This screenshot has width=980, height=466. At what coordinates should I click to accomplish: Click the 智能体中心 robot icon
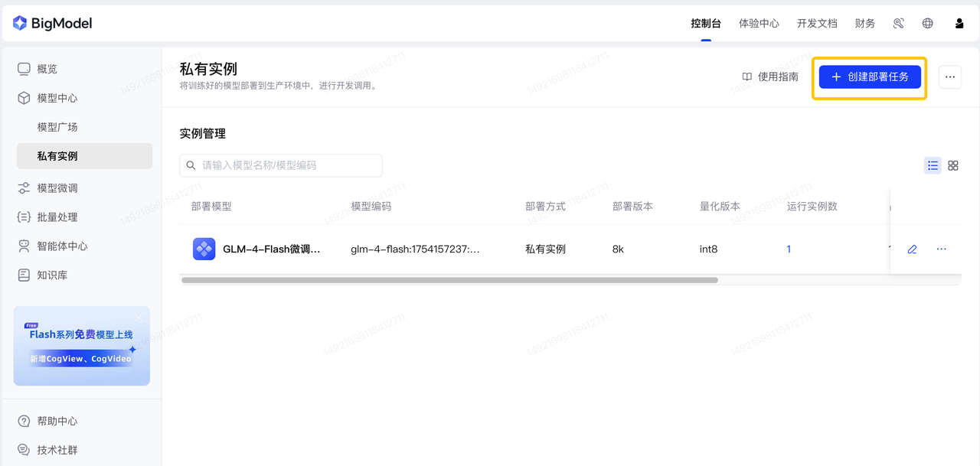(24, 246)
